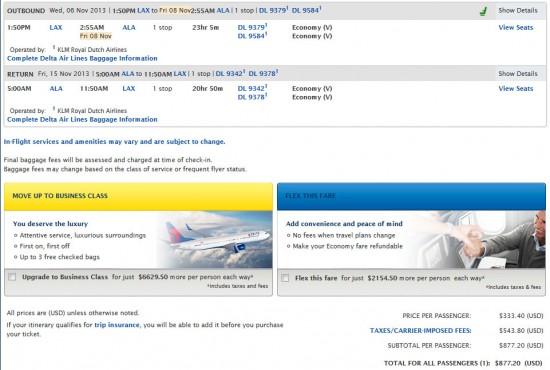Screen dimensions: 550x370
Task: Open flight DL 9342 in return row
Action: tap(252, 88)
